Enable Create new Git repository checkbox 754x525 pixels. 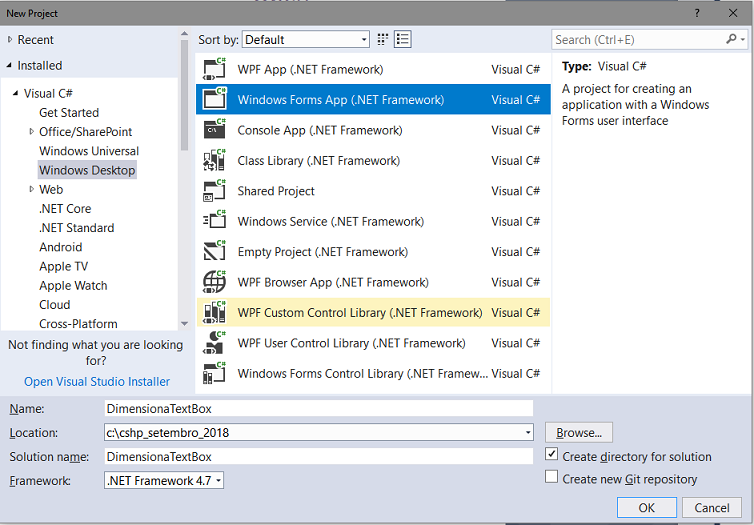[x=552, y=477]
